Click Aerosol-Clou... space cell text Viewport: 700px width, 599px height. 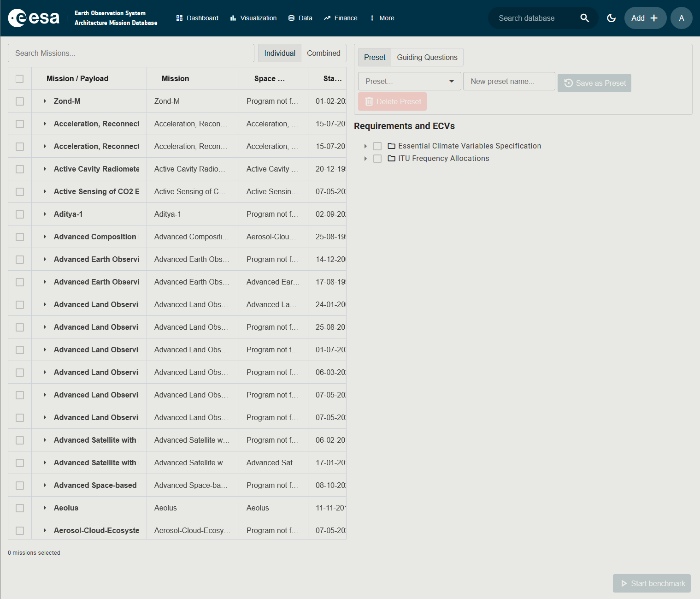271,237
